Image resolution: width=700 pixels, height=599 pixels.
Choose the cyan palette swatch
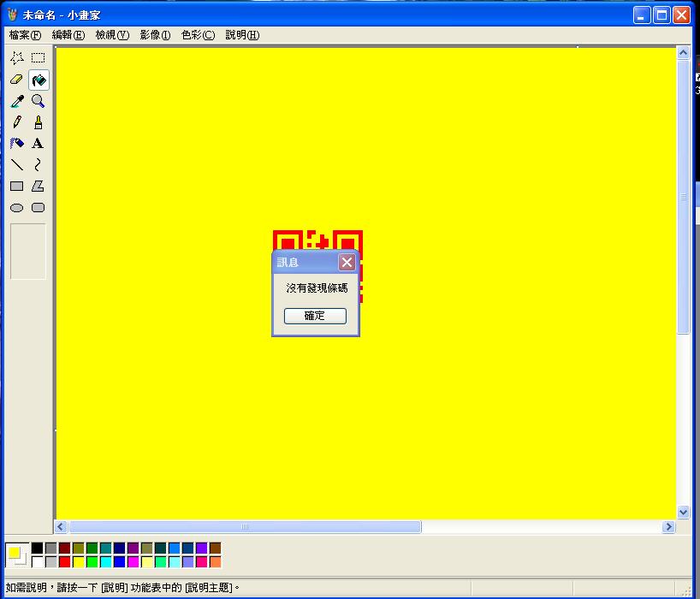point(106,562)
